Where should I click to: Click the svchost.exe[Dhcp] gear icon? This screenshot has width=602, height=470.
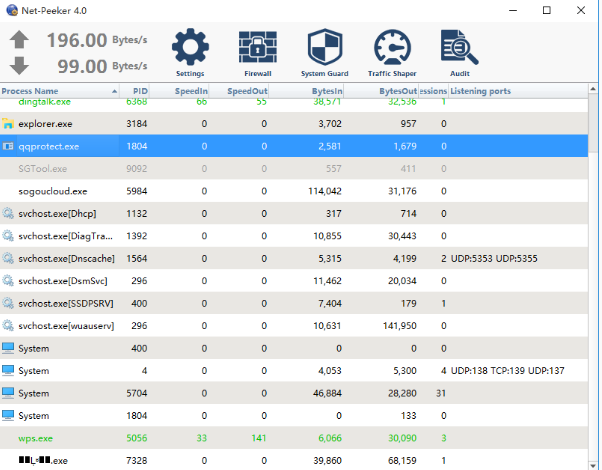(x=9, y=213)
